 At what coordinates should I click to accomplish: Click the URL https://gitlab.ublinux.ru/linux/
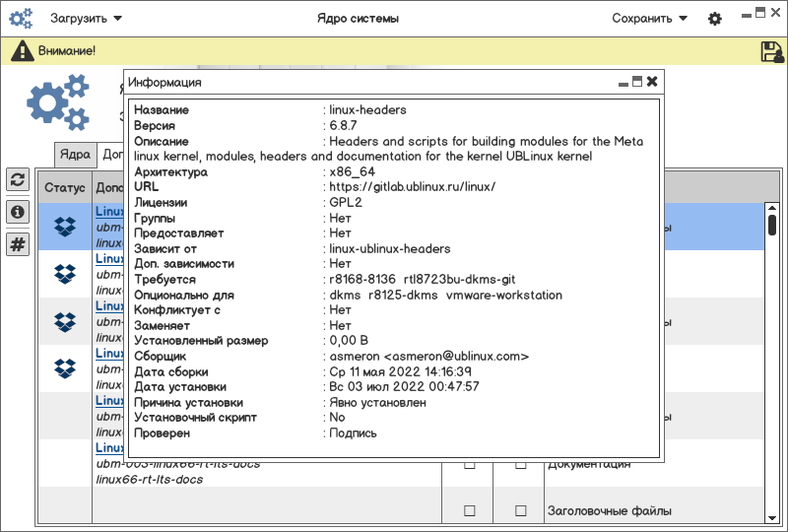pos(412,187)
